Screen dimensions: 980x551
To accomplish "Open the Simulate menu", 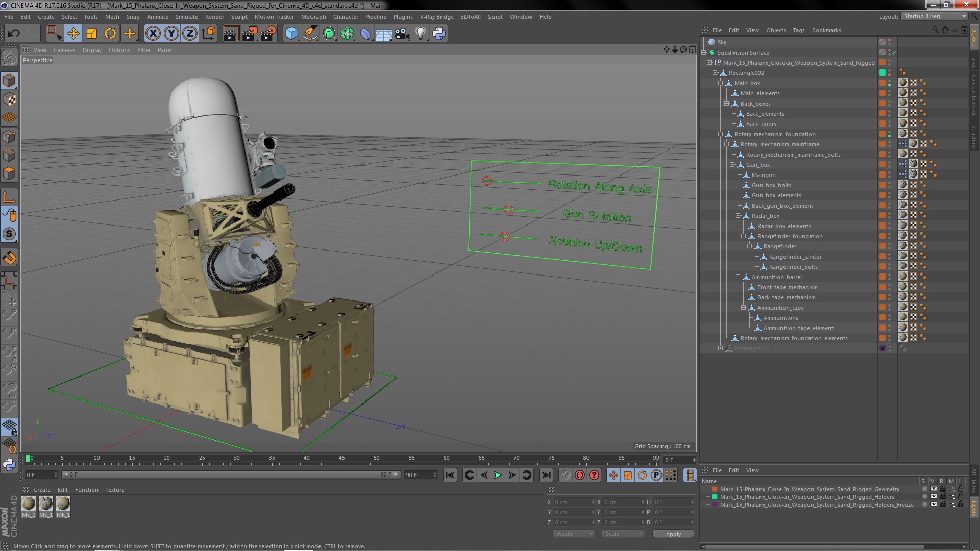I will [x=187, y=17].
